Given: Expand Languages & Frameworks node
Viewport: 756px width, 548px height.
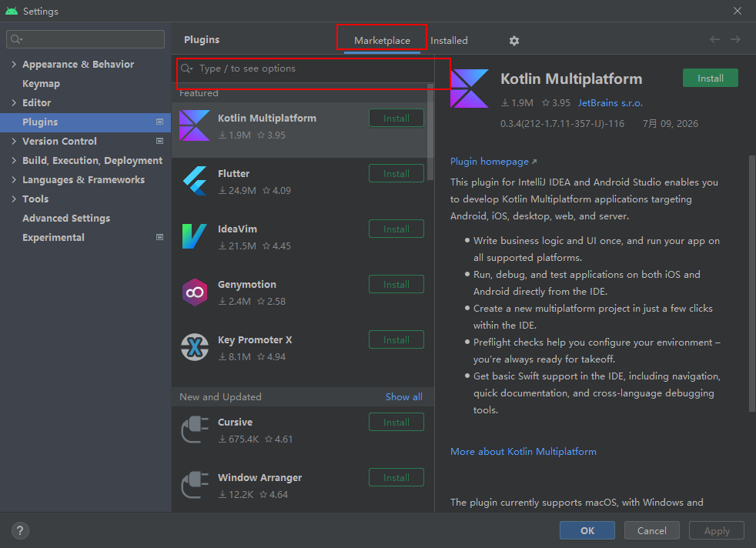Looking at the screenshot, I should click(14, 180).
